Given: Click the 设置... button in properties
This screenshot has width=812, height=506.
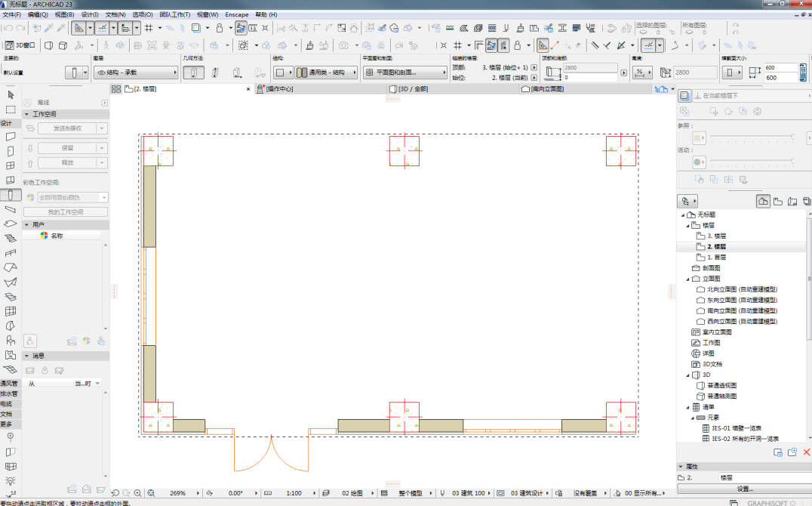Looking at the screenshot, I should tap(744, 489).
